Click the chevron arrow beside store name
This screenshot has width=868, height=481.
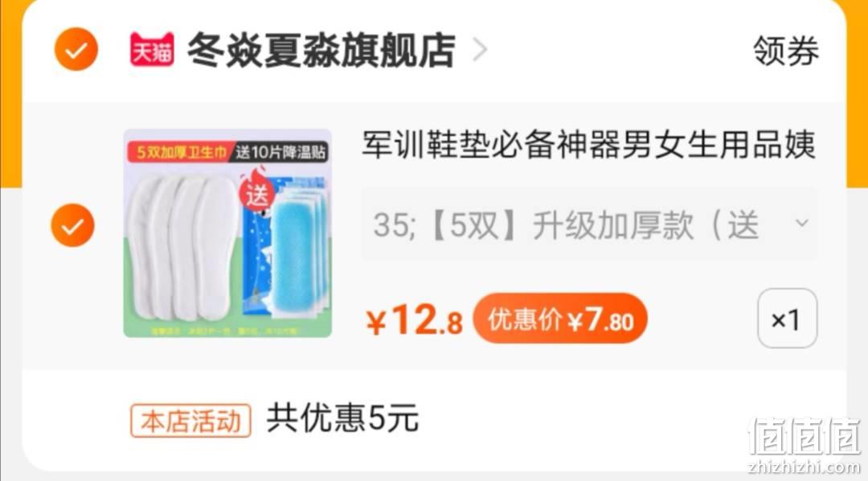point(479,50)
